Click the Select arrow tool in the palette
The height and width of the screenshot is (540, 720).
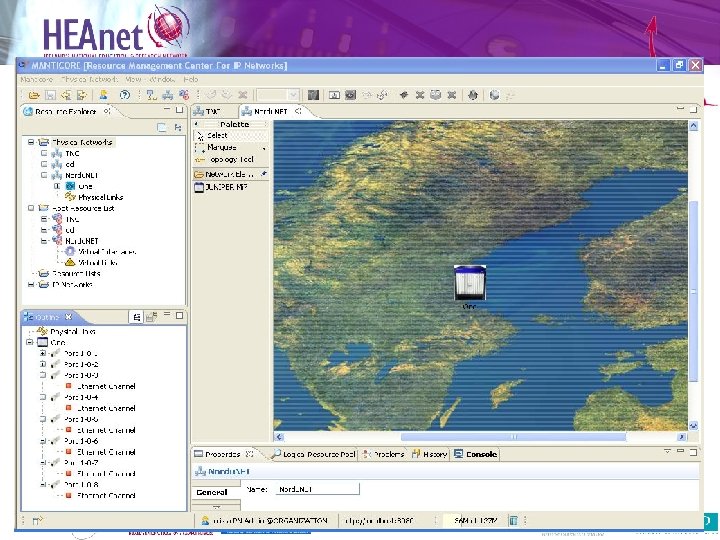tap(217, 135)
